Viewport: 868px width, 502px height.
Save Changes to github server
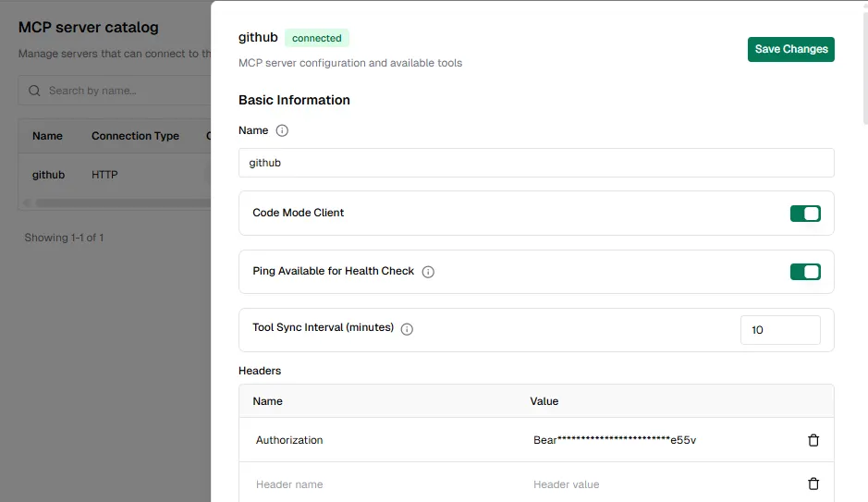(790, 49)
